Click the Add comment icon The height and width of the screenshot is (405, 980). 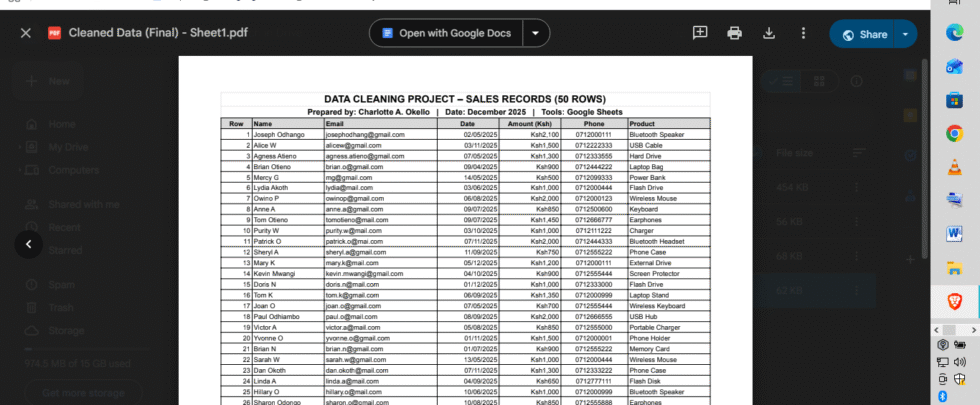(x=701, y=33)
